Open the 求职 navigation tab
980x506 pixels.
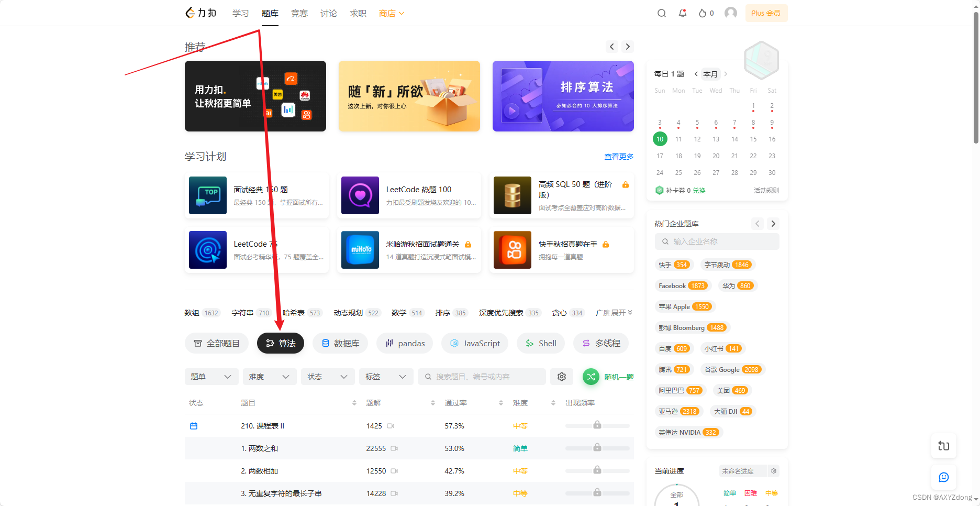pos(358,13)
